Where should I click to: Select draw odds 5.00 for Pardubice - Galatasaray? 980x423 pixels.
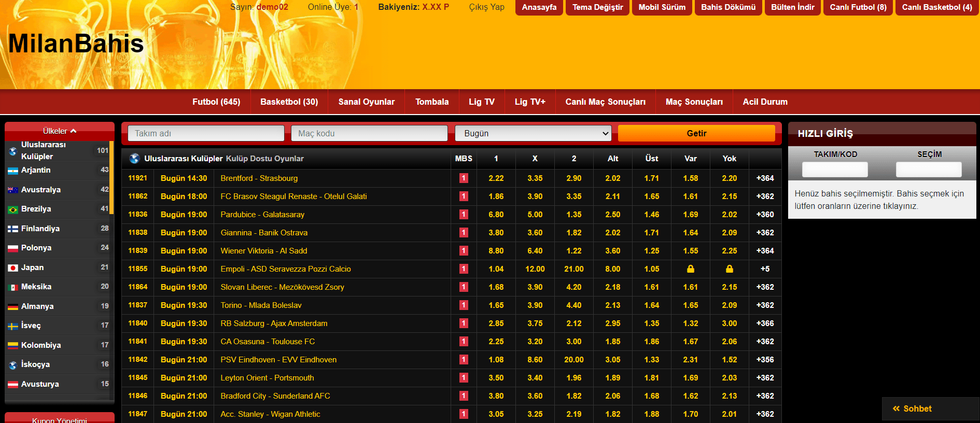pos(535,215)
